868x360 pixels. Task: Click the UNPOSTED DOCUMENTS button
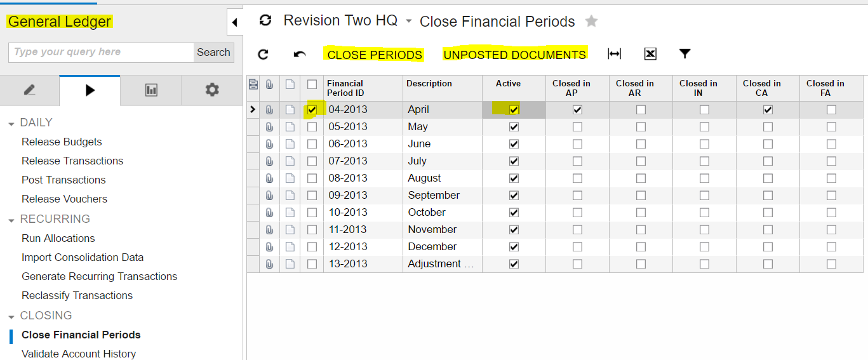pyautogui.click(x=514, y=55)
